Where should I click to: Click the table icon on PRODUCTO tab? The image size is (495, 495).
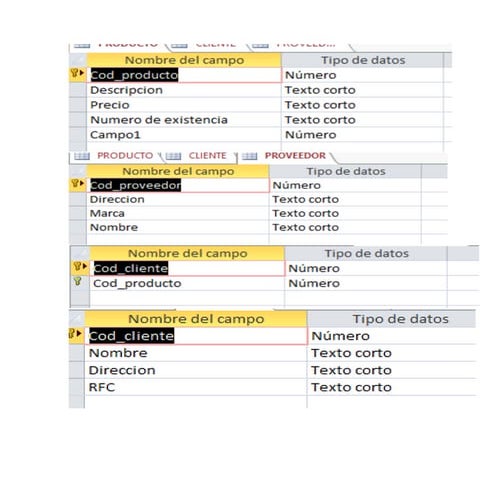point(82,156)
